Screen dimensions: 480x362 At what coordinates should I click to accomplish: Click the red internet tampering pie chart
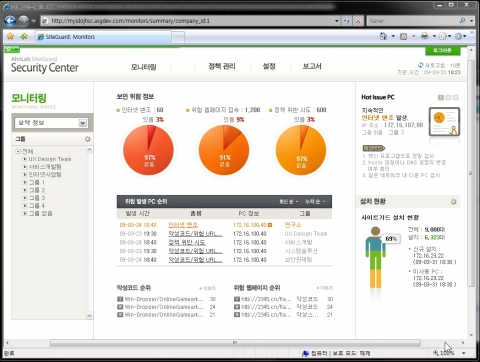click(148, 150)
